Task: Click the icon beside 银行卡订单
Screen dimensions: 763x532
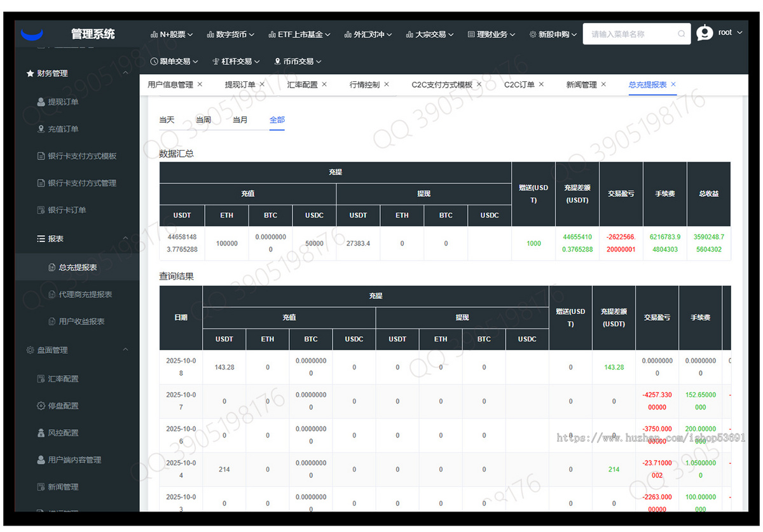Action: (x=41, y=210)
